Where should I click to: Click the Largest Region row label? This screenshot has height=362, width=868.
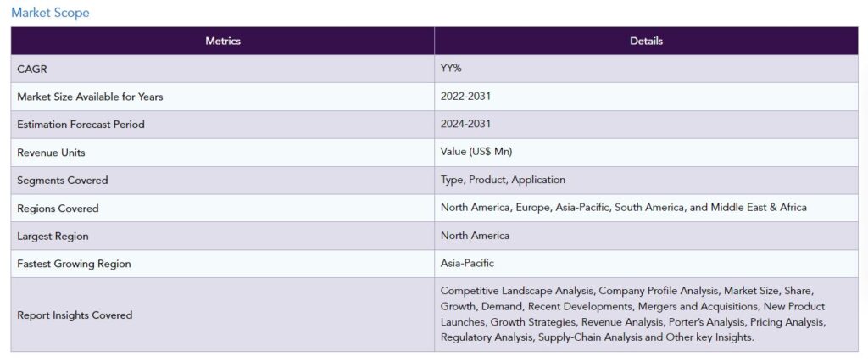coord(53,236)
